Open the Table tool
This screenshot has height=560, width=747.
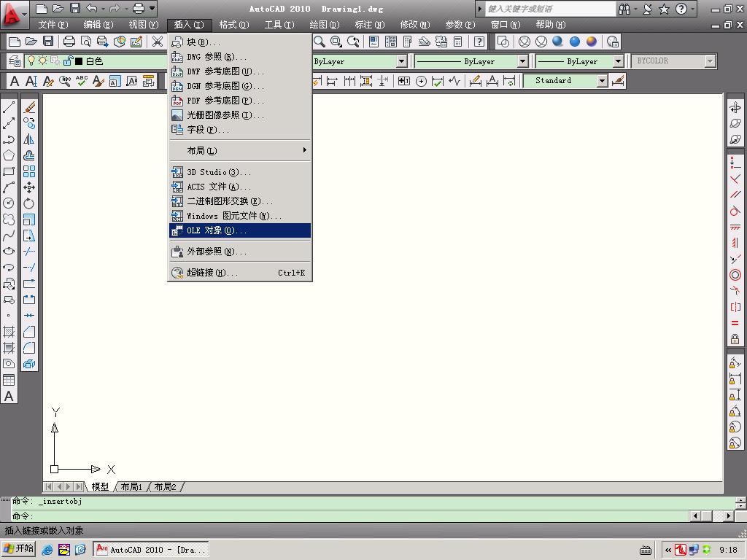coord(9,380)
